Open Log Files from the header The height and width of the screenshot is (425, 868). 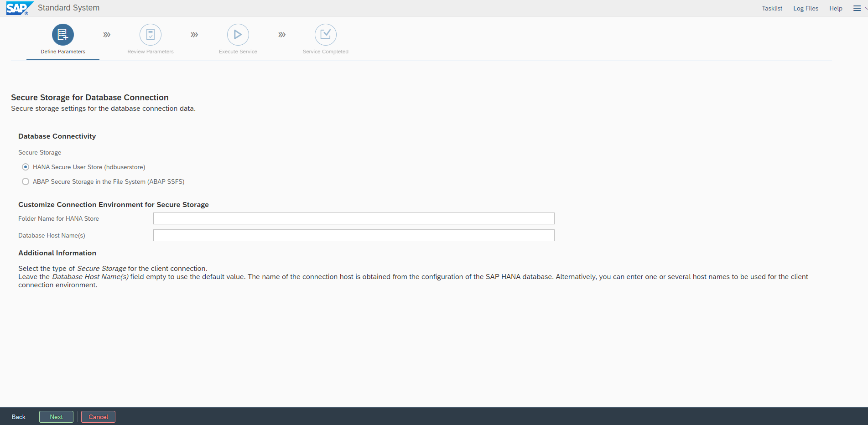(x=806, y=8)
